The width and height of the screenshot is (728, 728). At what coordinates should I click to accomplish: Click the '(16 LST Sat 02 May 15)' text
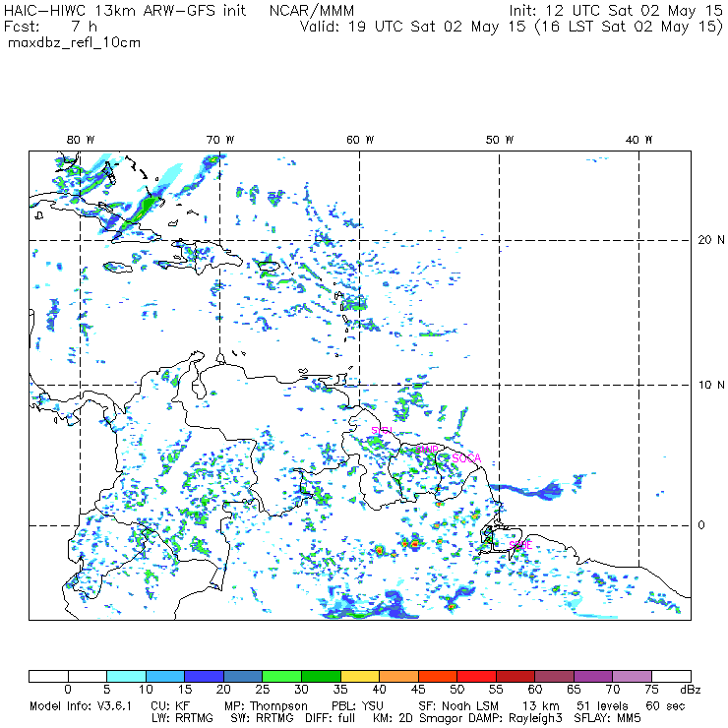[x=630, y=27]
